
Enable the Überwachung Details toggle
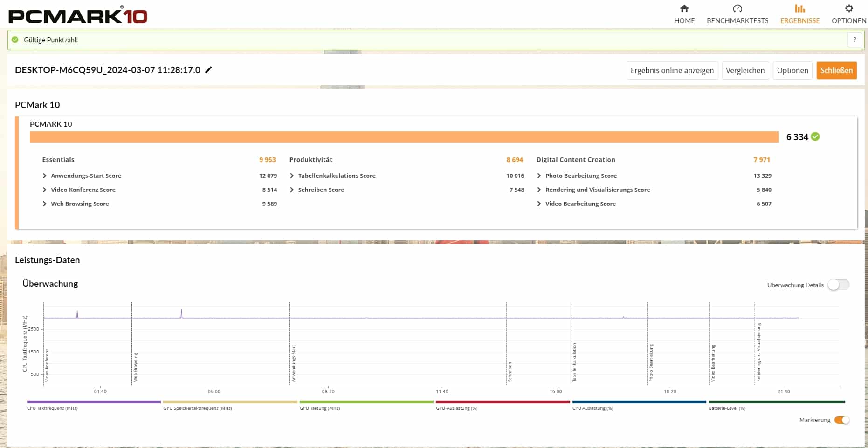pyautogui.click(x=838, y=285)
